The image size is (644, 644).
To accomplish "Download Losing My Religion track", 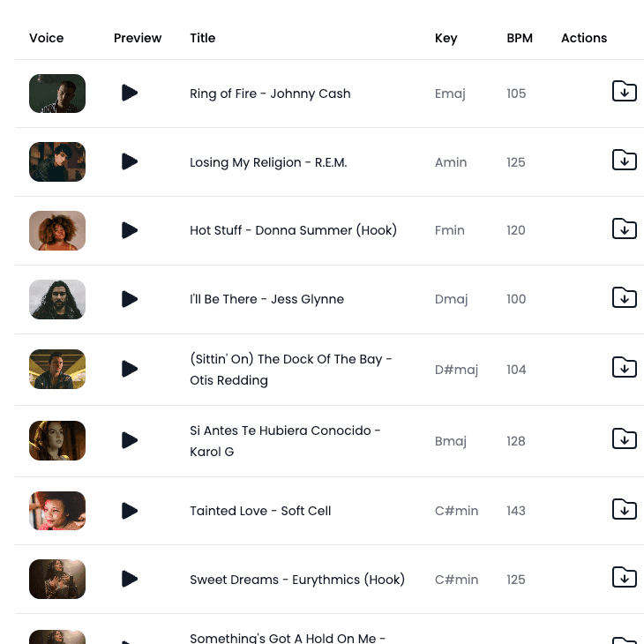I will click(x=625, y=160).
